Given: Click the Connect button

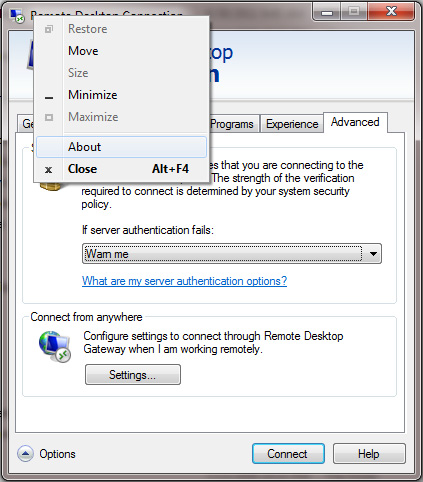Looking at the screenshot, I should pyautogui.click(x=288, y=454).
